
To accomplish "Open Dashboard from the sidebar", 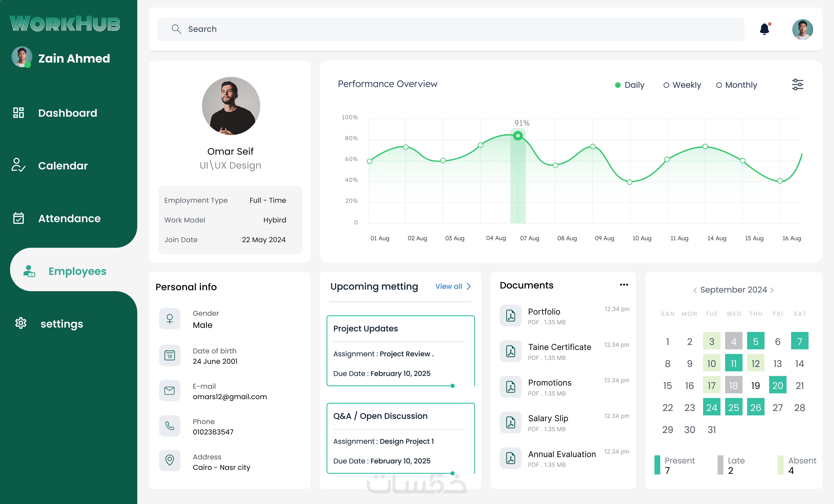I will 67,113.
